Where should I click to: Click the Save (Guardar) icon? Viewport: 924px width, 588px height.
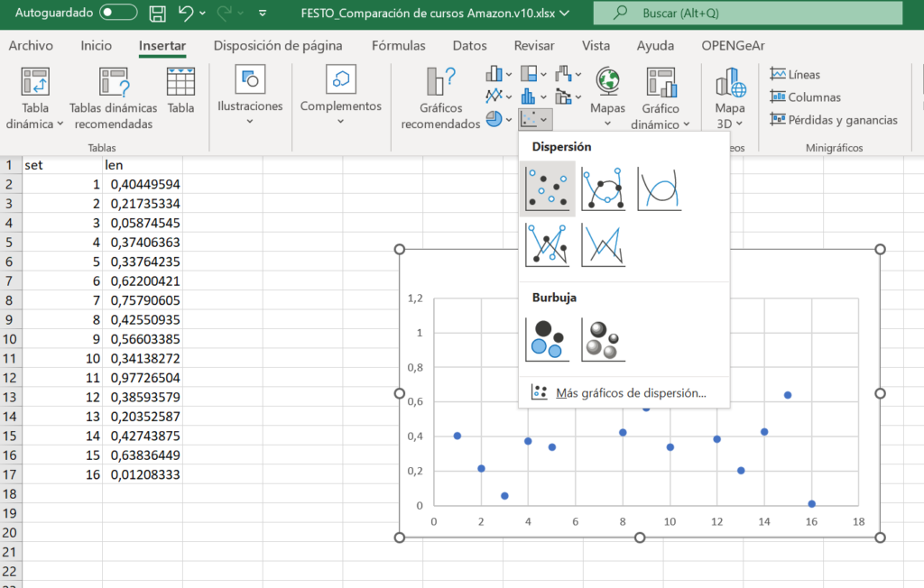click(157, 13)
